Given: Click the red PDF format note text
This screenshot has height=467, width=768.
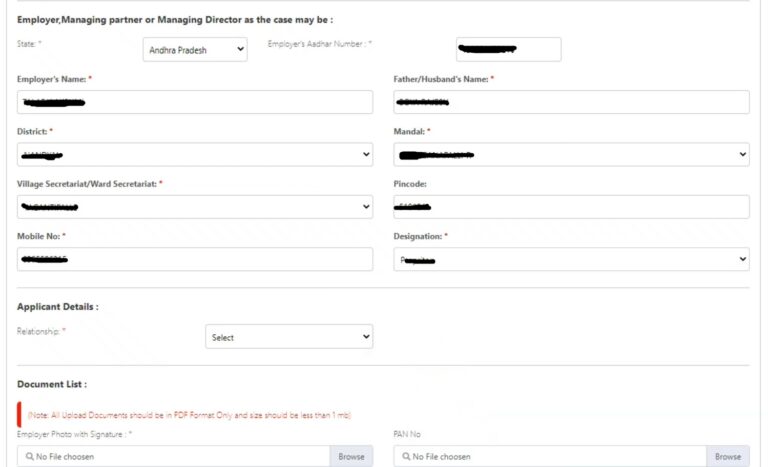Looking at the screenshot, I should (189, 415).
